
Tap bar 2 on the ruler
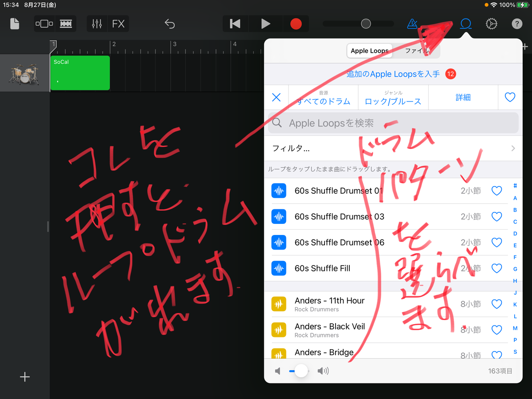pos(114,44)
